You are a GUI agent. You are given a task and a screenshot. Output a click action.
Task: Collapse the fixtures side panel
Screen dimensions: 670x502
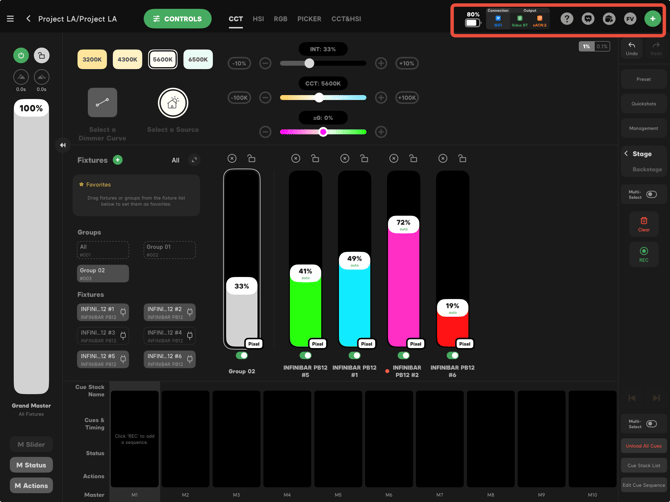click(63, 145)
